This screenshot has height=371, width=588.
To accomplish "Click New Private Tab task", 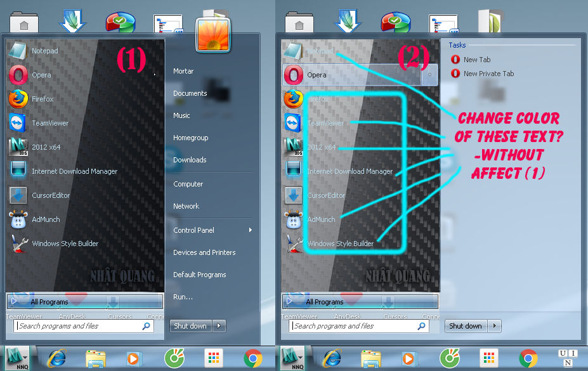I will point(488,74).
